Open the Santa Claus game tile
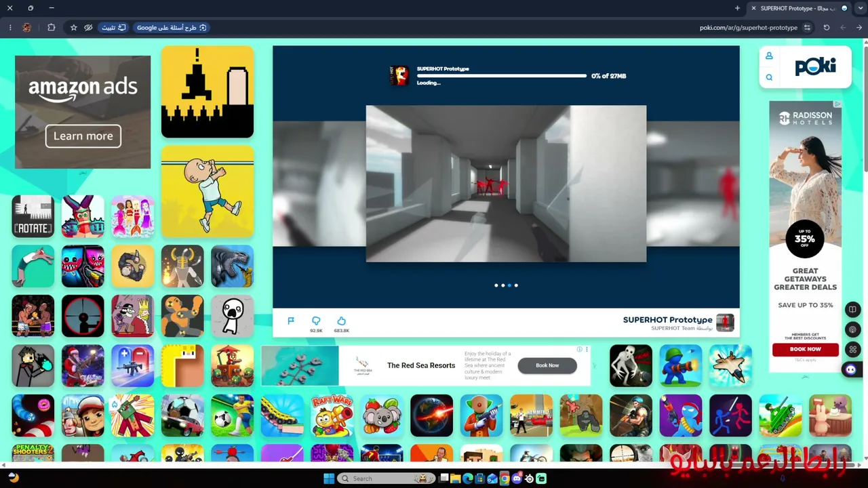This screenshot has height=488, width=868. tap(83, 366)
